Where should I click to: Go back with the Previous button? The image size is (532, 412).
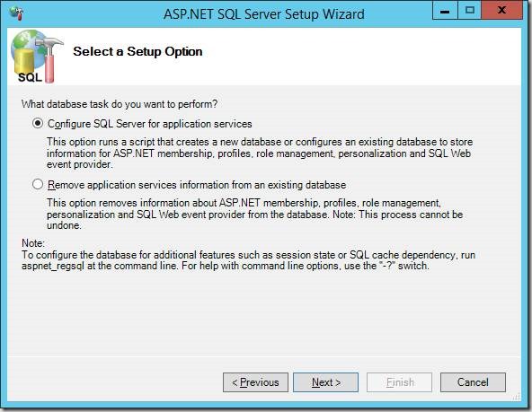pos(255,382)
